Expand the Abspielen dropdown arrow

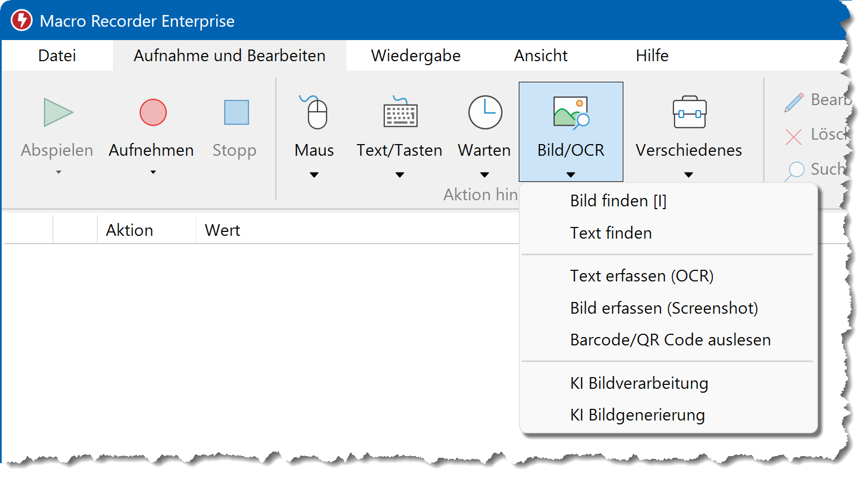58,172
